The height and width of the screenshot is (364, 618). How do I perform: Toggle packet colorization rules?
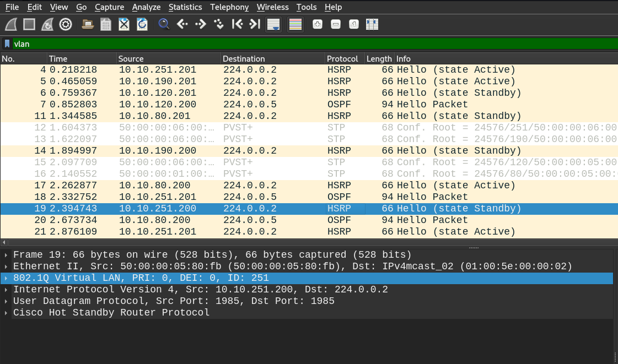tap(295, 24)
